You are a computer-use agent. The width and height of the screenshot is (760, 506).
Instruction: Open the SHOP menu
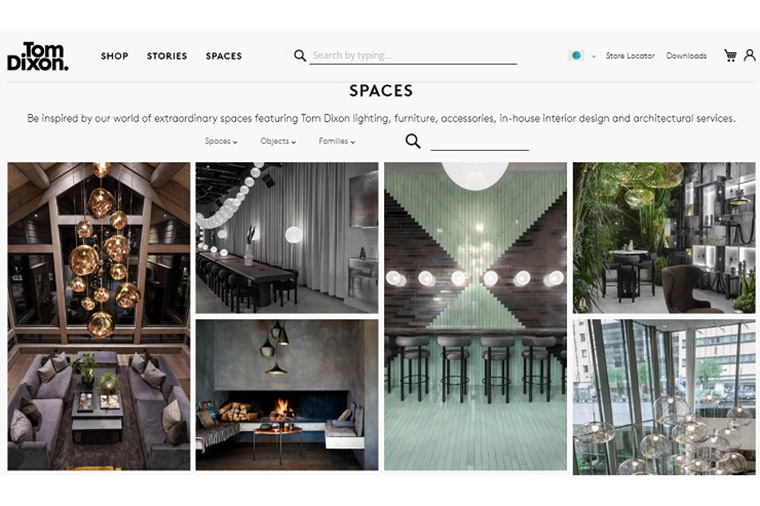pyautogui.click(x=115, y=56)
